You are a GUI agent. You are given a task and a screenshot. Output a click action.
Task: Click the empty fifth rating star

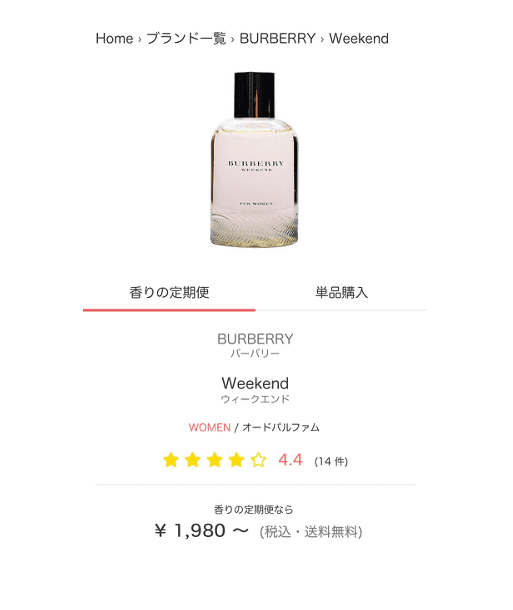click(258, 460)
